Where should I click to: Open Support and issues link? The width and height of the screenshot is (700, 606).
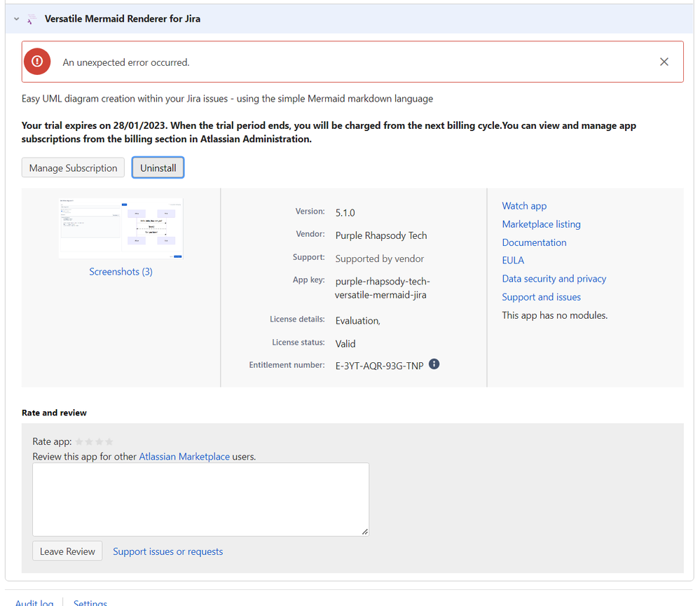541,297
